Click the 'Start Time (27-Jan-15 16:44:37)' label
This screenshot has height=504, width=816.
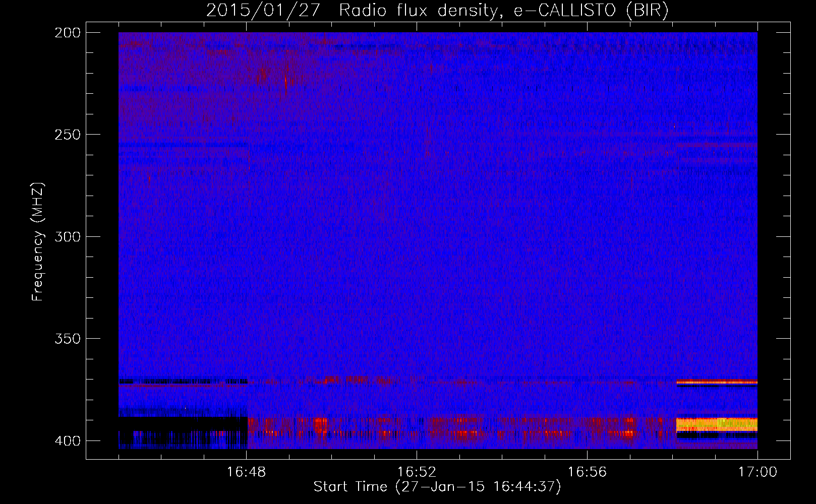pos(437,487)
